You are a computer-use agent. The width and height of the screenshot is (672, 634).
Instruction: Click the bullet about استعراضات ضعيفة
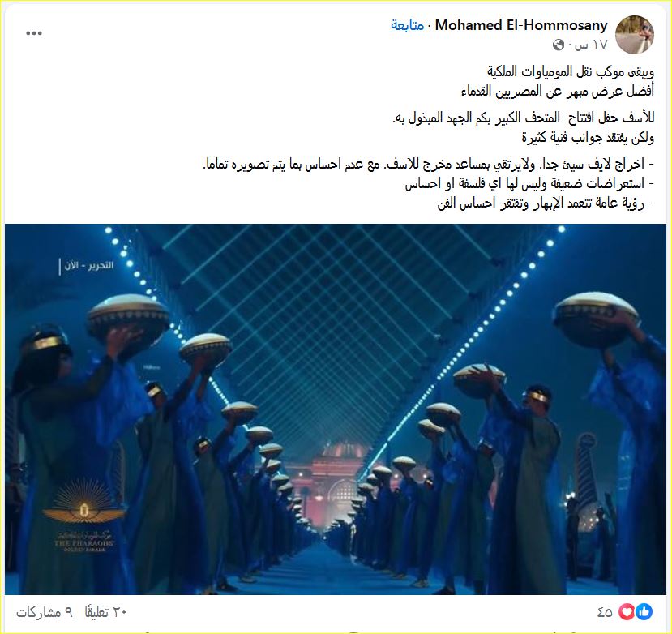tap(529, 184)
